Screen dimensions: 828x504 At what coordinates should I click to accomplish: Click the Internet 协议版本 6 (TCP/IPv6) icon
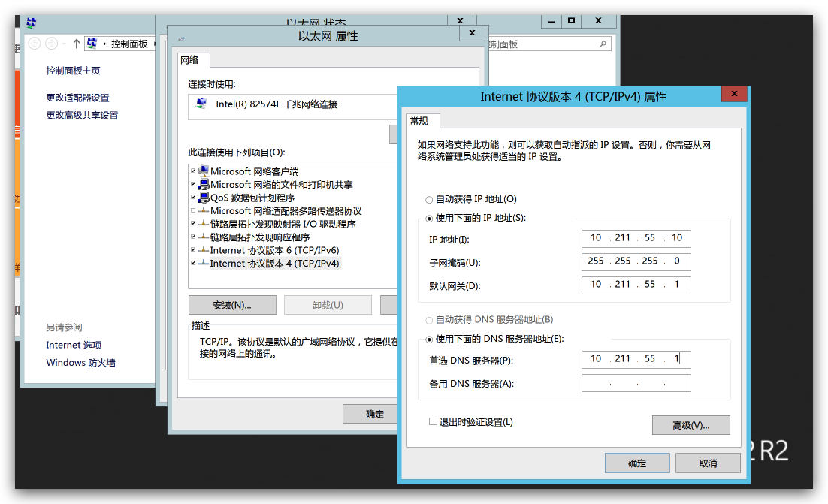(x=204, y=250)
